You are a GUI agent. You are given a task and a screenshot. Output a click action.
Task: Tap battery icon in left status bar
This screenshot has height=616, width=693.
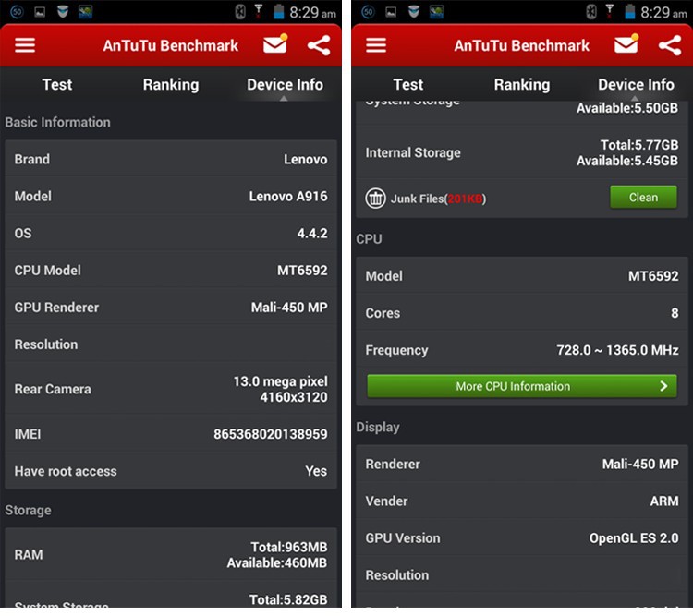278,11
